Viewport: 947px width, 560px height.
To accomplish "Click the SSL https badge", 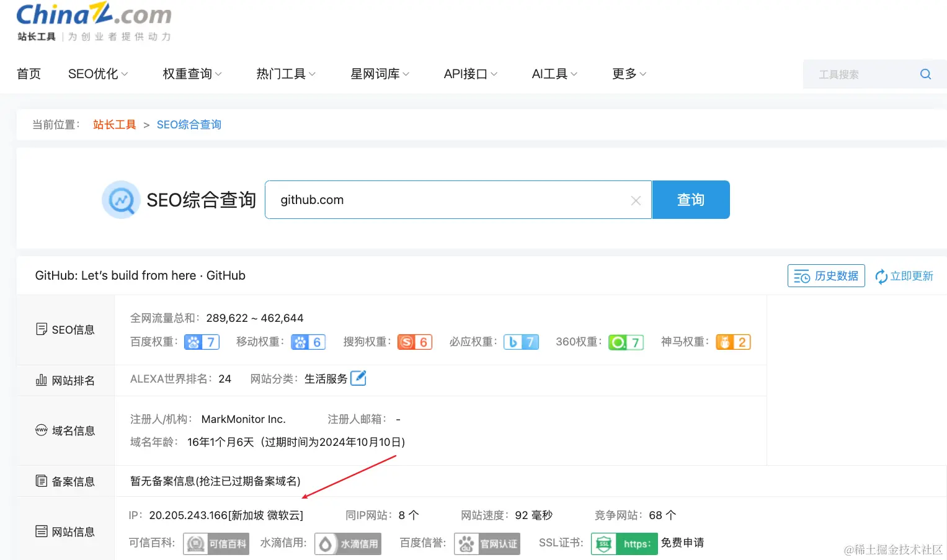I will coord(624,544).
